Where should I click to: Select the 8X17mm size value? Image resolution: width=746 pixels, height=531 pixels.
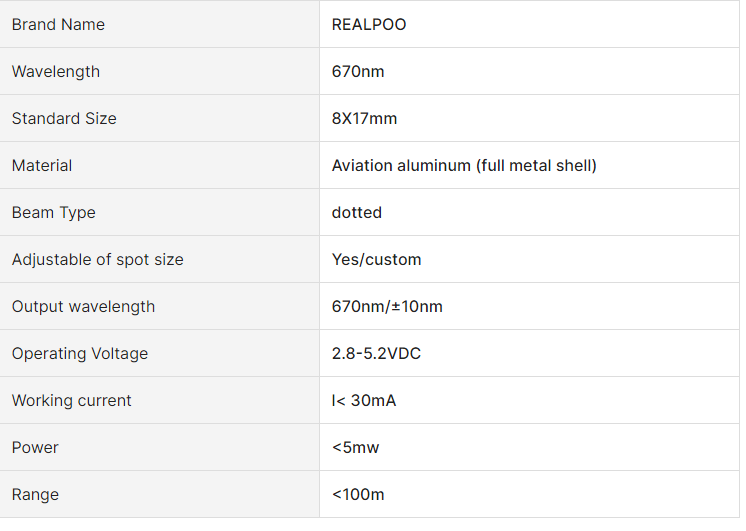pos(364,118)
